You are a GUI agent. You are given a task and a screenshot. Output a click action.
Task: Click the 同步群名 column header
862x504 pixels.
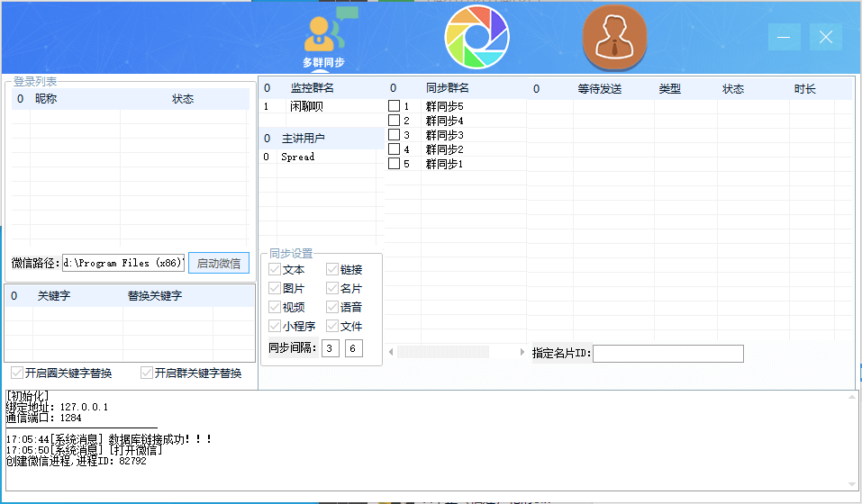[x=447, y=88]
